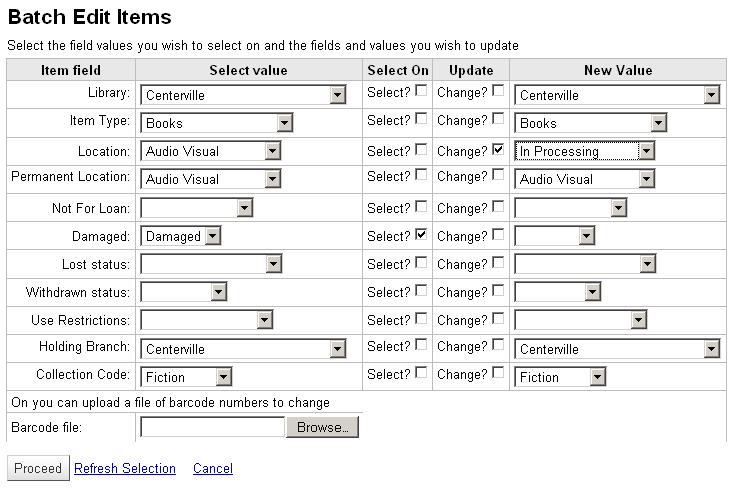The width and height of the screenshot is (743, 493).
Task: Uncheck Change? box for Location row
Action: (498, 149)
